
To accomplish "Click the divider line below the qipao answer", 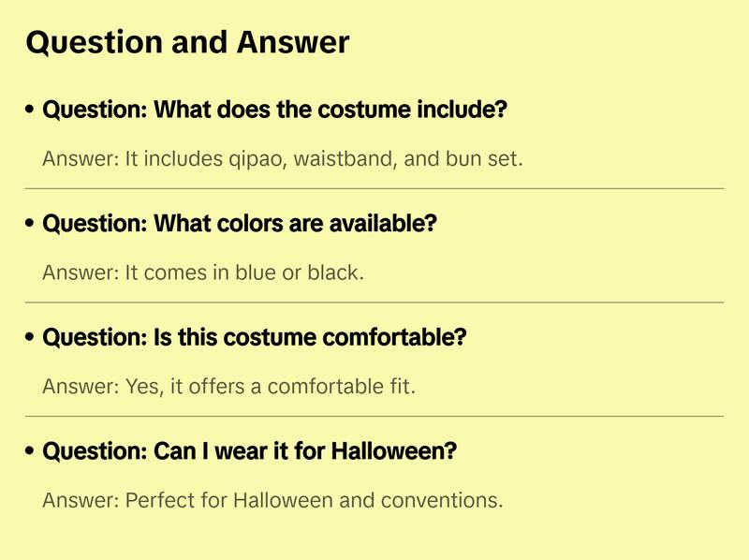I will (374, 188).
